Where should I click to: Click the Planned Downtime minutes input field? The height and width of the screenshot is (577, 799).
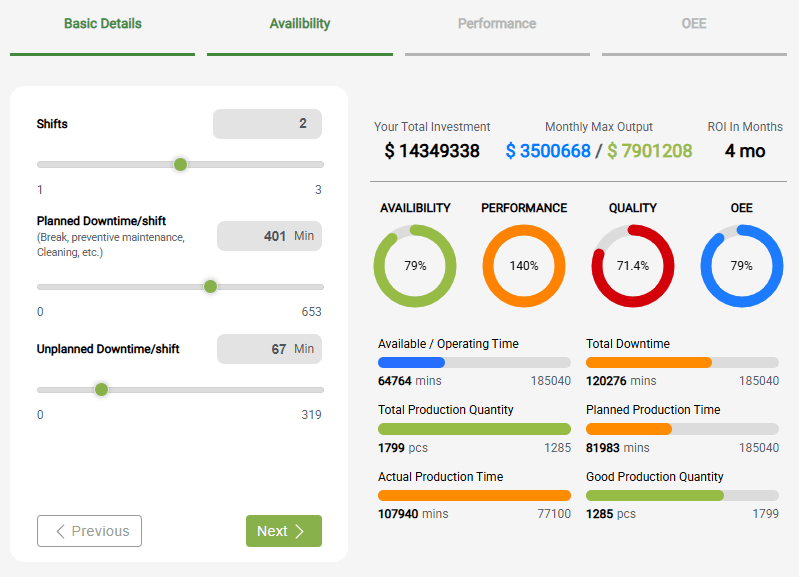269,236
